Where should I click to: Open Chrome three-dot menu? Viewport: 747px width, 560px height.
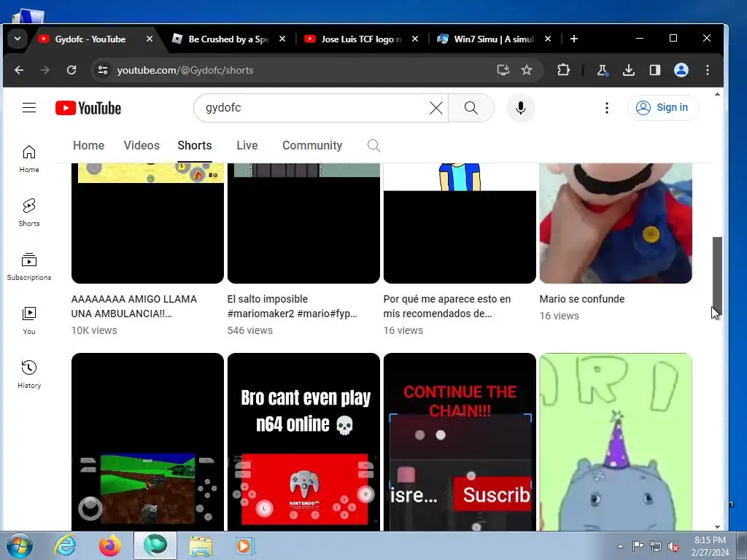(x=708, y=70)
